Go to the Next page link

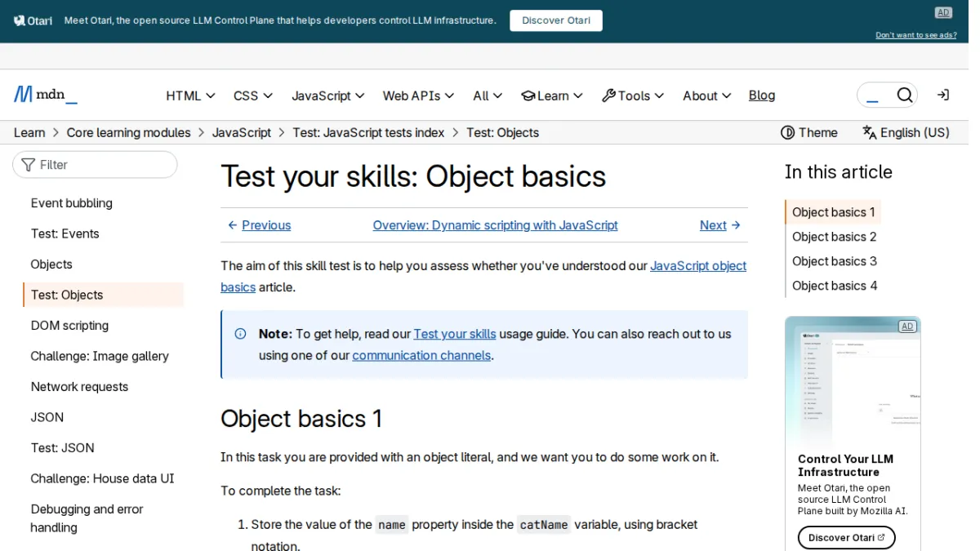(720, 225)
